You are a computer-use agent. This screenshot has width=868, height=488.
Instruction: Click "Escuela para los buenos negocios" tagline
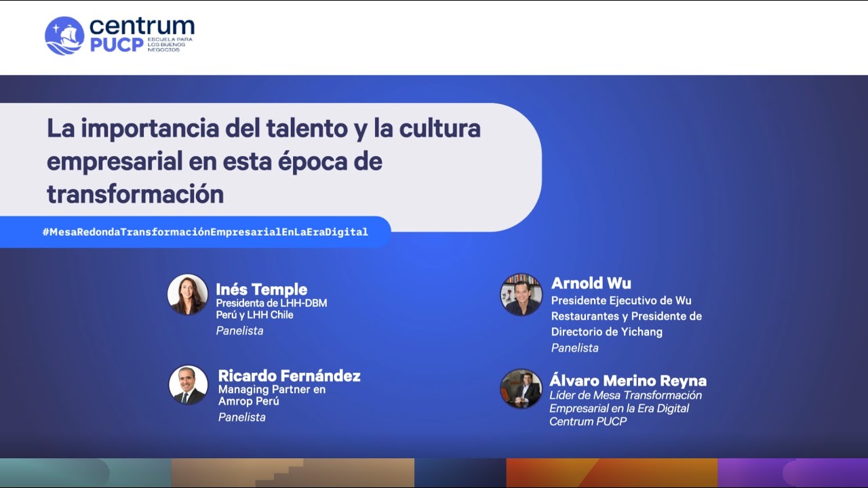tap(171, 45)
